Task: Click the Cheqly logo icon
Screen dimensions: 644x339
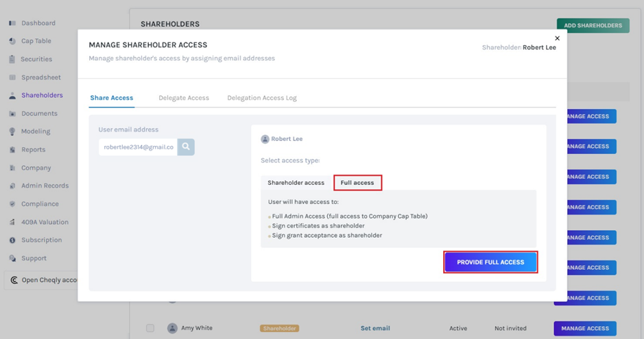Action: point(14,280)
